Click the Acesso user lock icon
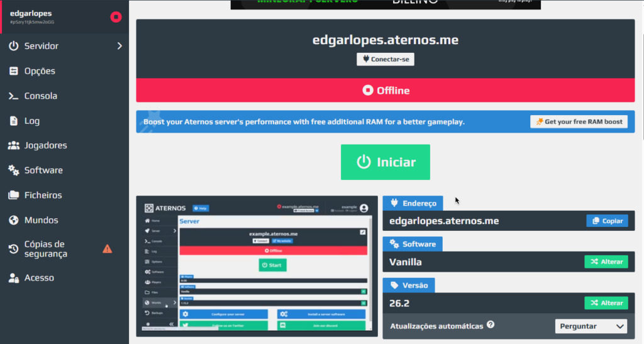Screen dimensions: 644x344 (x=14, y=278)
